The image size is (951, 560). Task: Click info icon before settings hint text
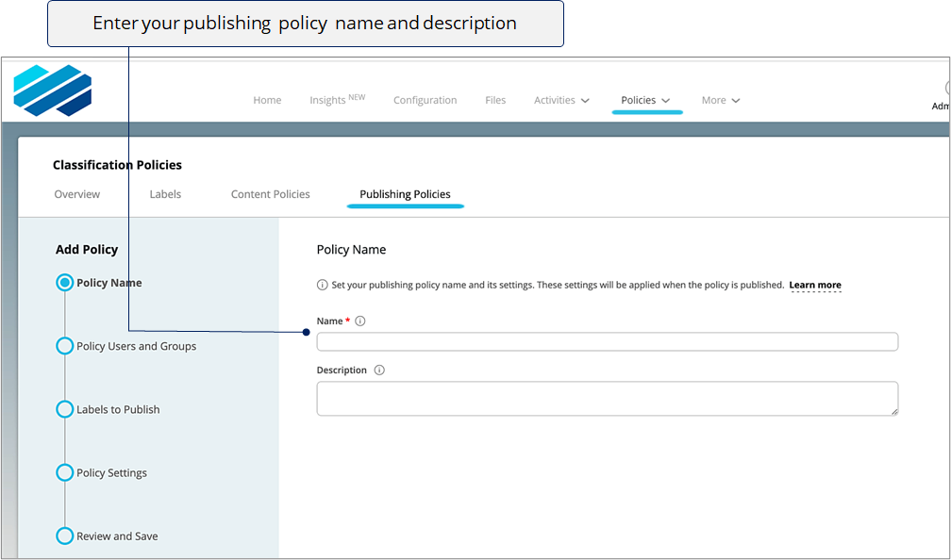[x=323, y=285]
